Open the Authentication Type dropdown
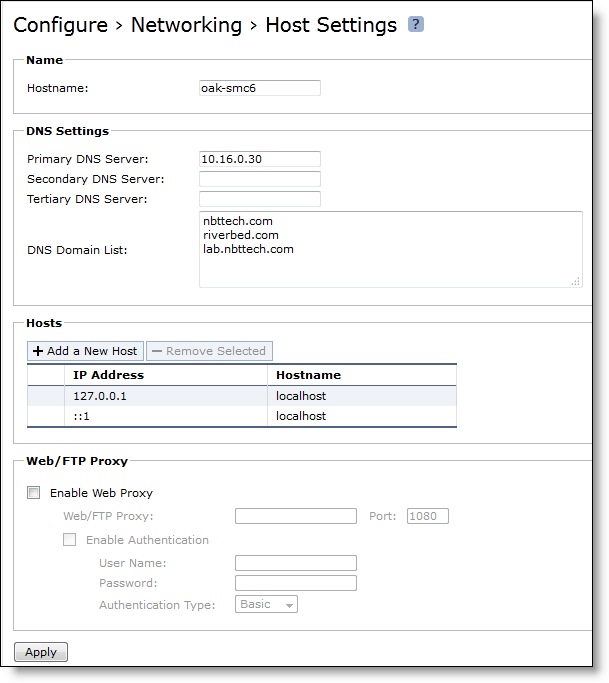 point(266,604)
